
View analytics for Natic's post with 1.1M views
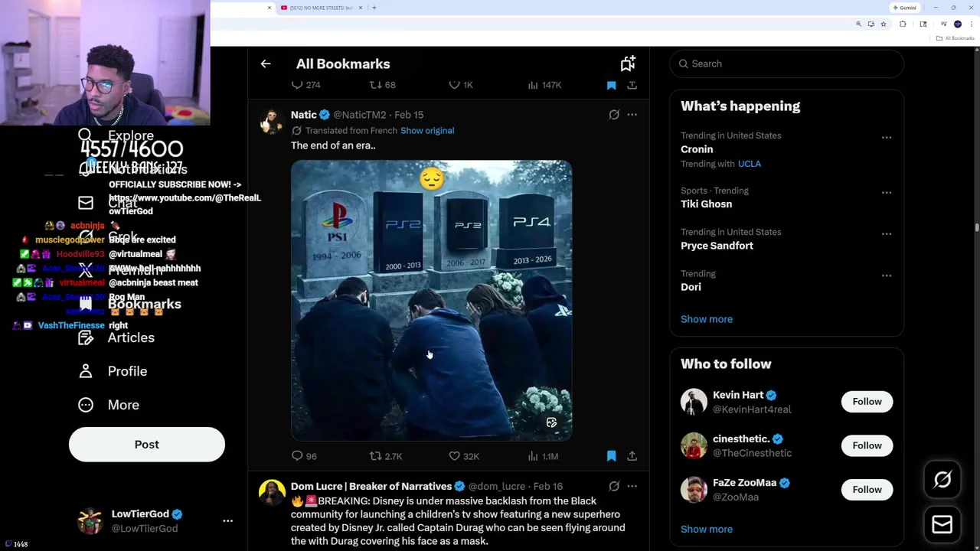point(543,456)
